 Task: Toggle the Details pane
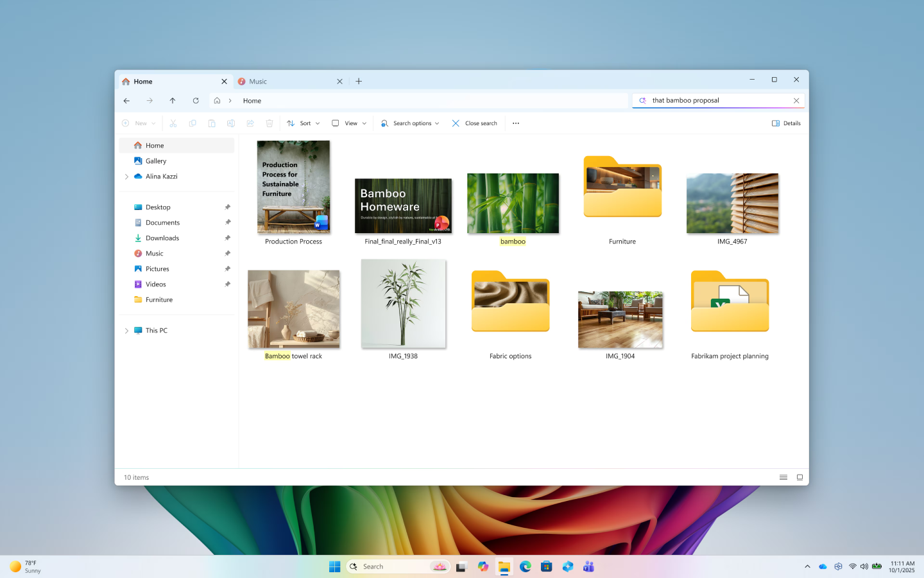click(786, 123)
